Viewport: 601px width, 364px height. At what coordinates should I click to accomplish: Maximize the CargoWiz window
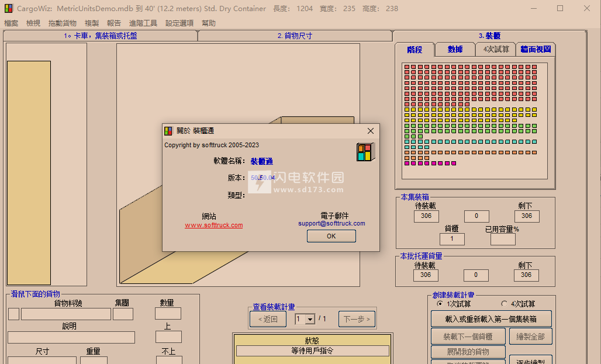[x=560, y=8]
